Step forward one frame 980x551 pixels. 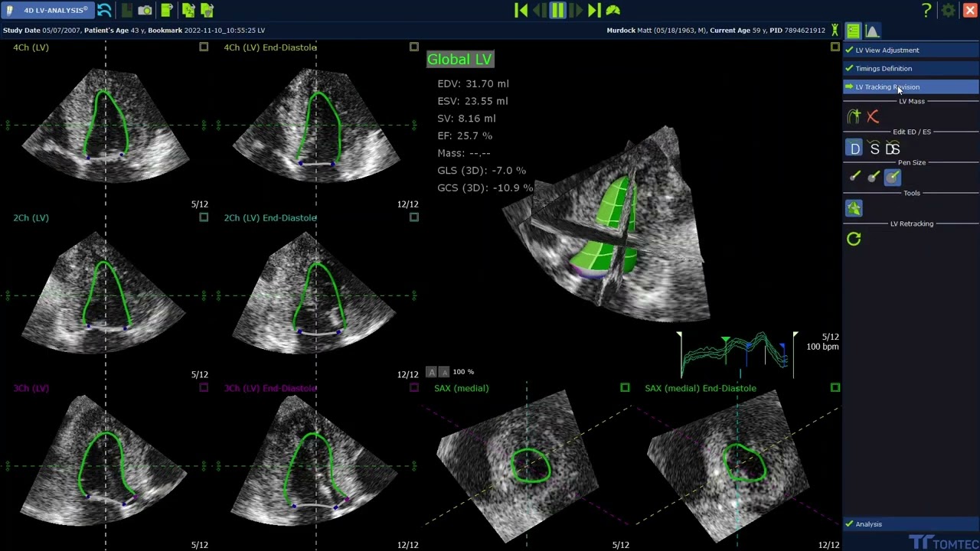click(577, 11)
